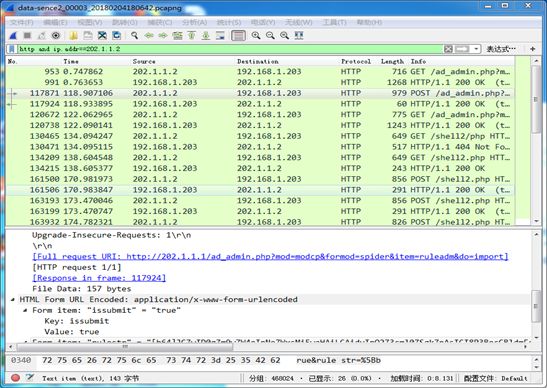Open the 捕获(C) menu

pyautogui.click(x=160, y=22)
